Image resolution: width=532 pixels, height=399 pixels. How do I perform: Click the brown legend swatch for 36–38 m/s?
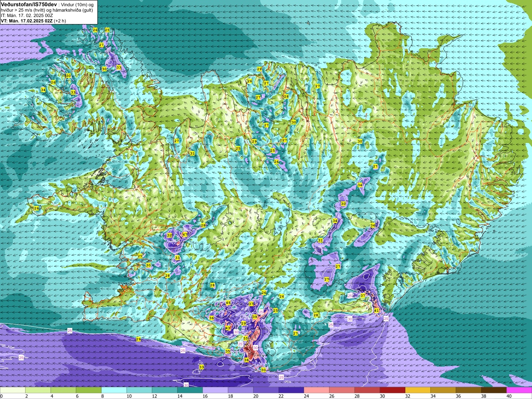[x=469, y=390]
